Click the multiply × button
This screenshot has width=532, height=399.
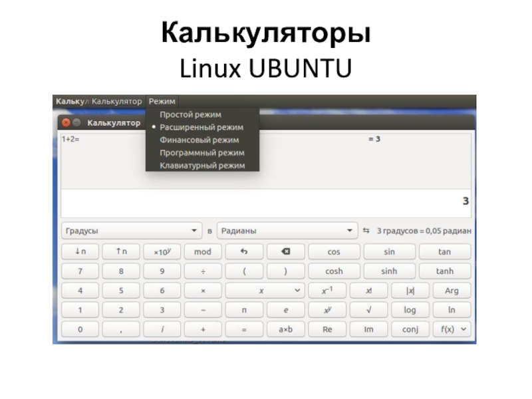203,291
